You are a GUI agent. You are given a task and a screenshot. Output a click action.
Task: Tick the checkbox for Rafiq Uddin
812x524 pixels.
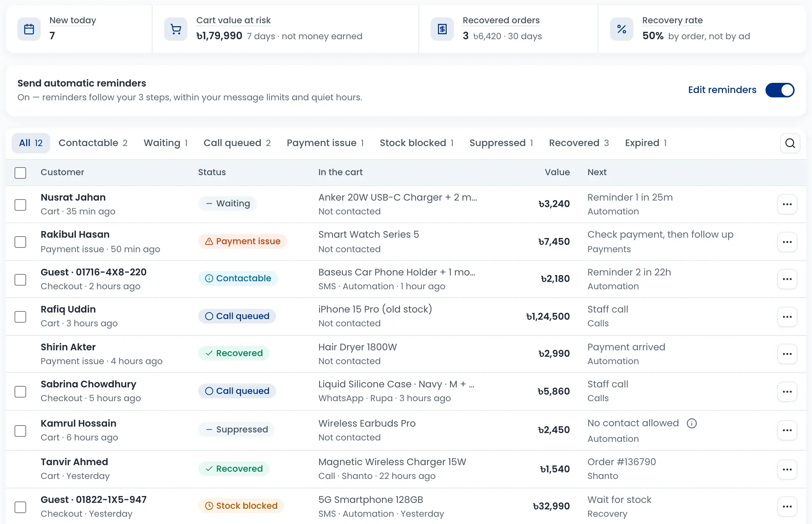(x=20, y=317)
